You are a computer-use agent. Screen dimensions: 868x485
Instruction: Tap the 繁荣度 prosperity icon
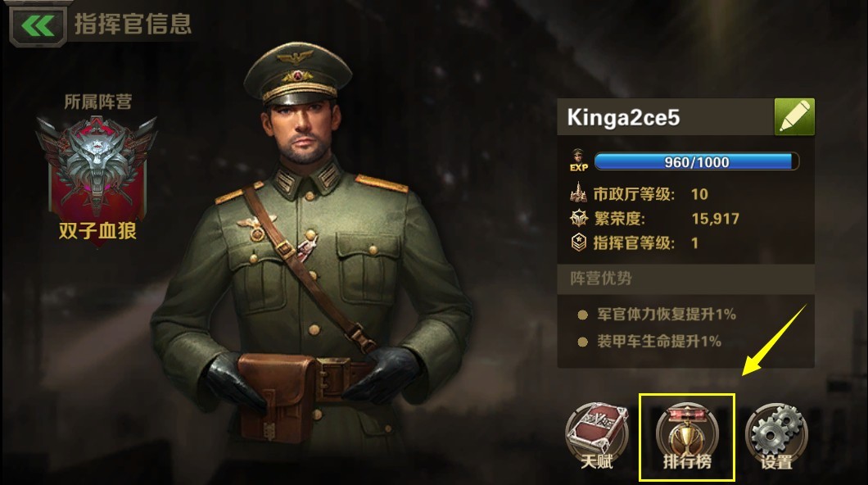pos(578,218)
